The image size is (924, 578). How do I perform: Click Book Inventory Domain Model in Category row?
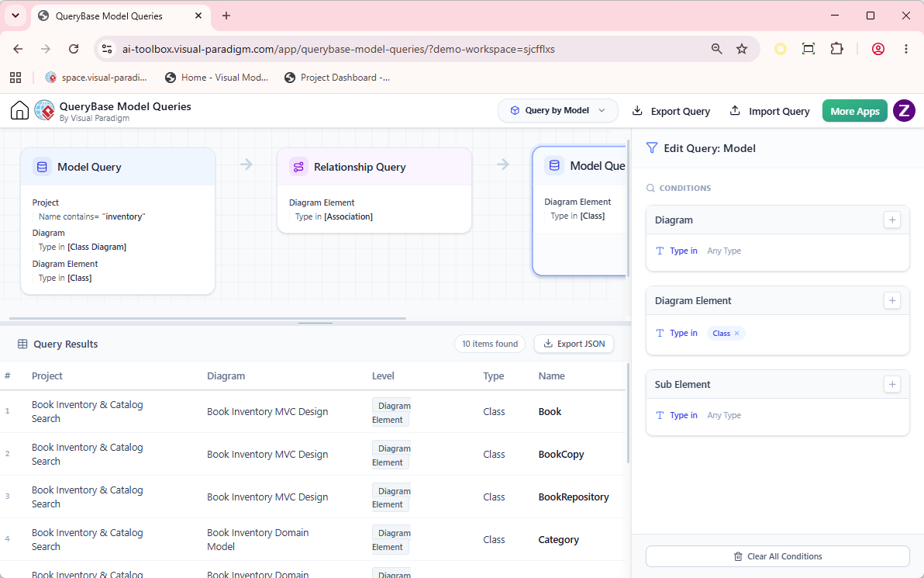(257, 540)
